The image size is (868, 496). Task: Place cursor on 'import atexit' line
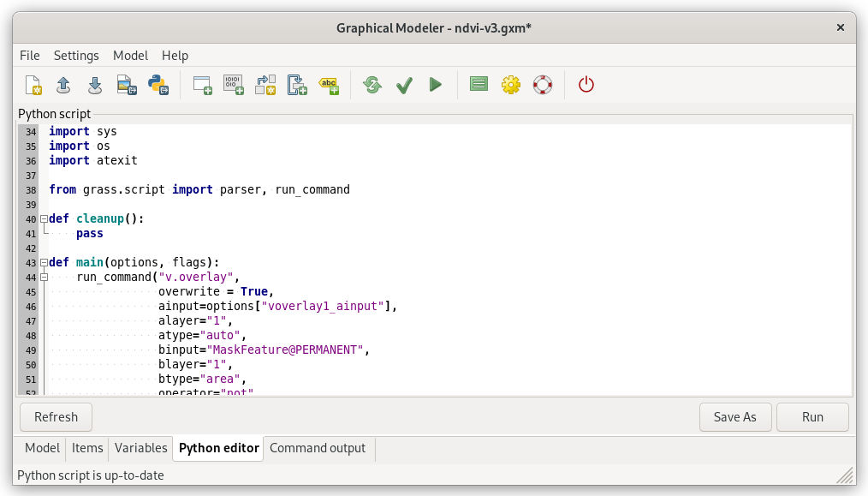point(93,161)
